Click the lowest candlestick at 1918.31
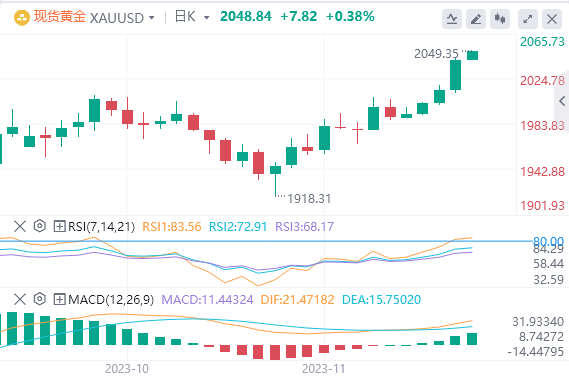569x380 pixels. pyautogui.click(x=275, y=179)
